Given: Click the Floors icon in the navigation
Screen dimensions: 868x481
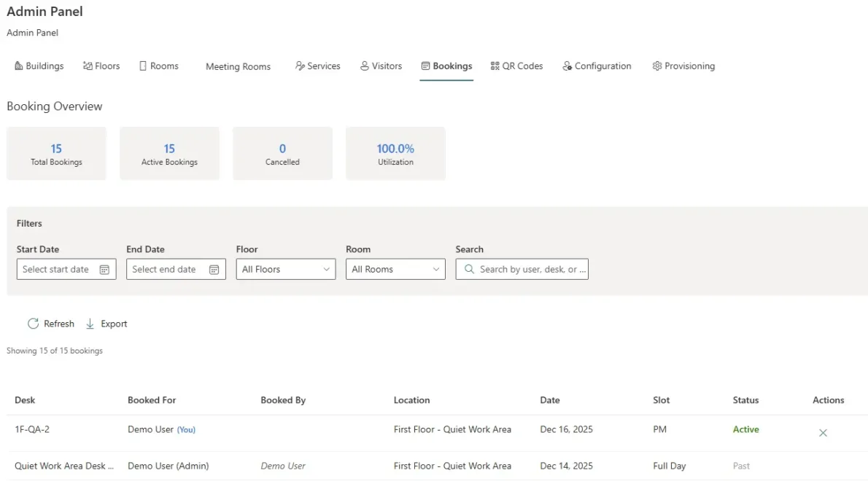Looking at the screenshot, I should [x=88, y=66].
